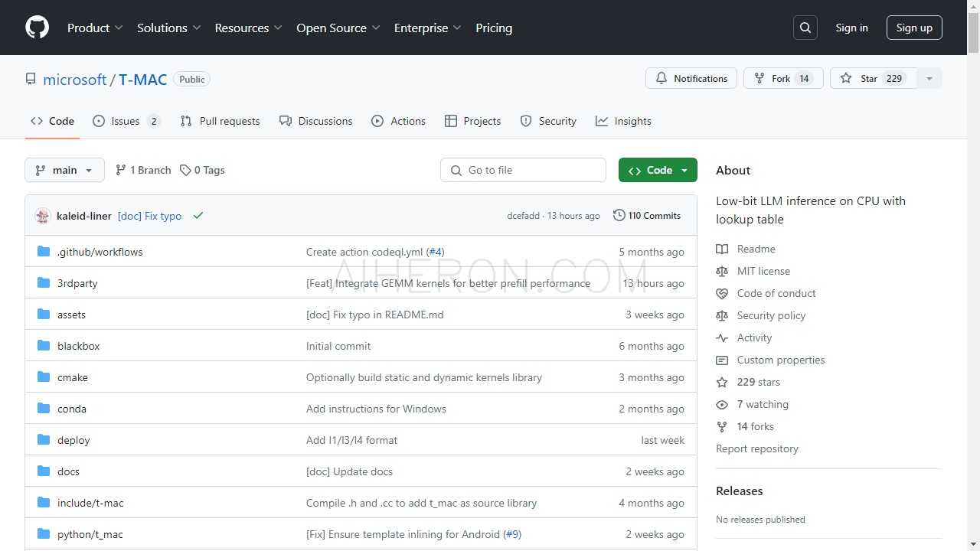The width and height of the screenshot is (980, 551).
Task: Click the Readme book icon
Action: point(722,249)
